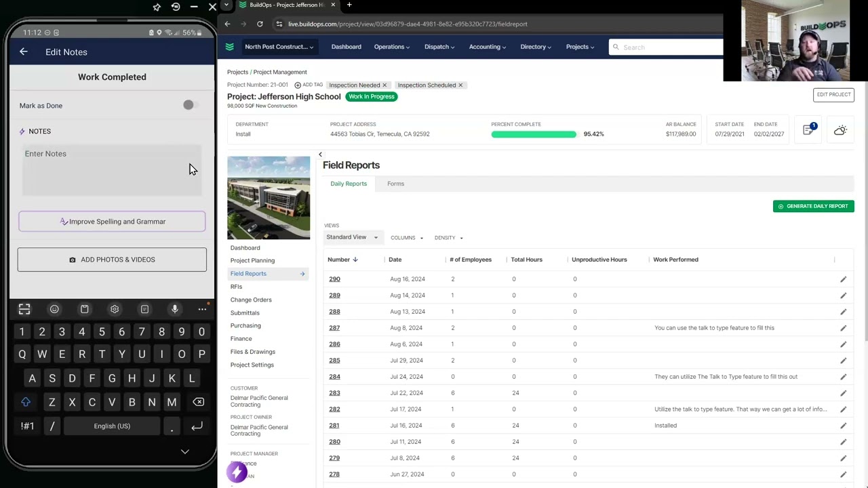Collapse the project sidebar chevron
The width and height of the screenshot is (868, 488).
(320, 155)
